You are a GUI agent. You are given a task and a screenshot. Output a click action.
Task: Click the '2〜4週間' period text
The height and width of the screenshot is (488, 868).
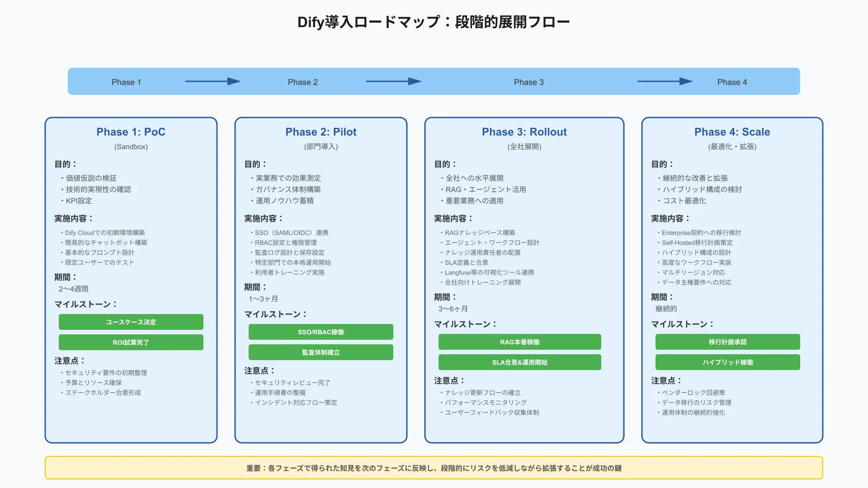coord(73,289)
